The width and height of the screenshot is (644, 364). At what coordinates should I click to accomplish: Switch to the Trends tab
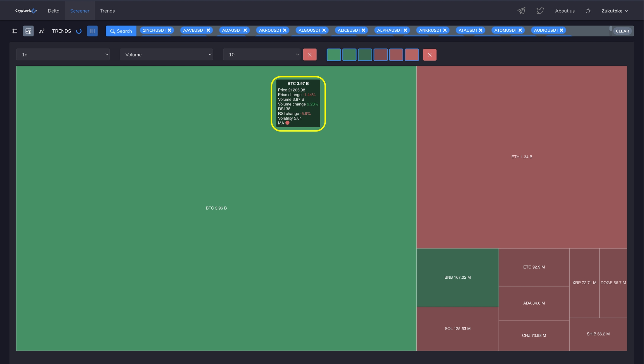[x=107, y=11]
